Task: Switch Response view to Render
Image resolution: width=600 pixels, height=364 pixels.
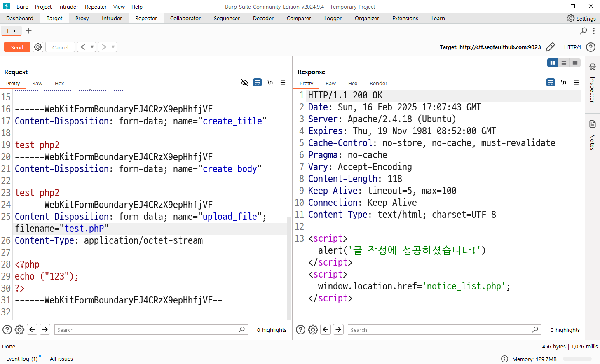Action: point(378,83)
